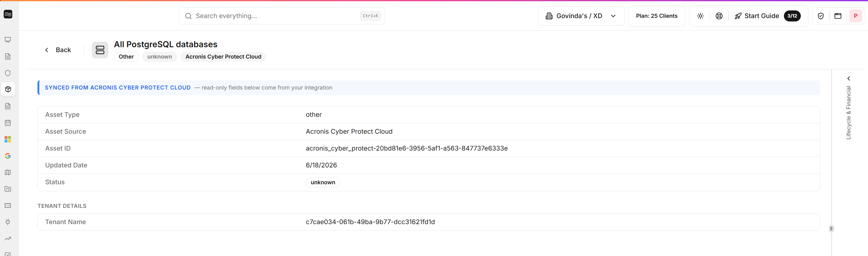
Task: Open the Google logo sidebar icon
Action: 8,156
